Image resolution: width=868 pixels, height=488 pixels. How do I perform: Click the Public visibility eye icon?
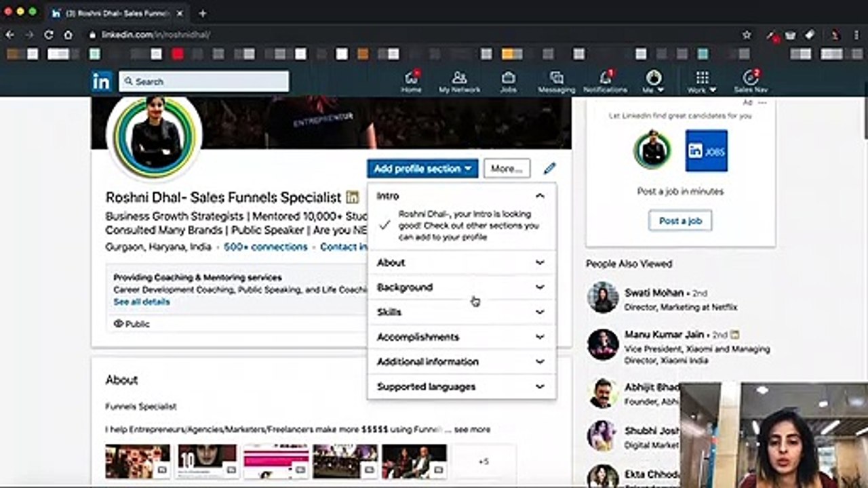[x=119, y=324]
